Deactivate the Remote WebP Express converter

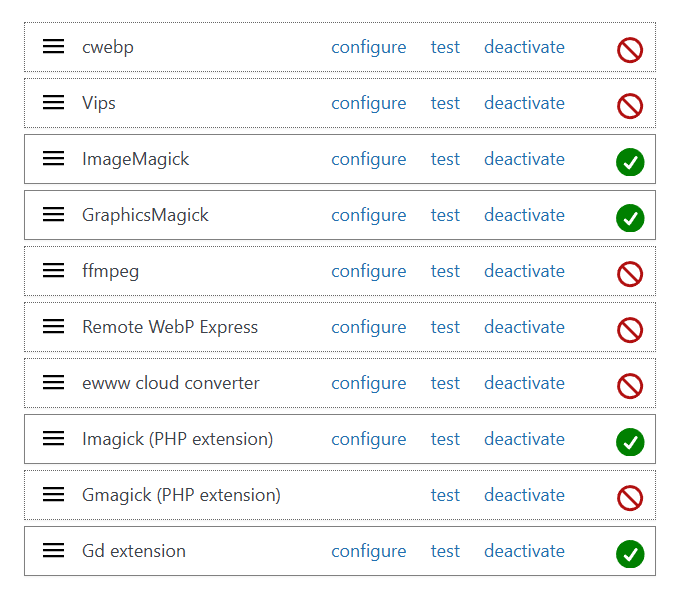click(x=524, y=327)
